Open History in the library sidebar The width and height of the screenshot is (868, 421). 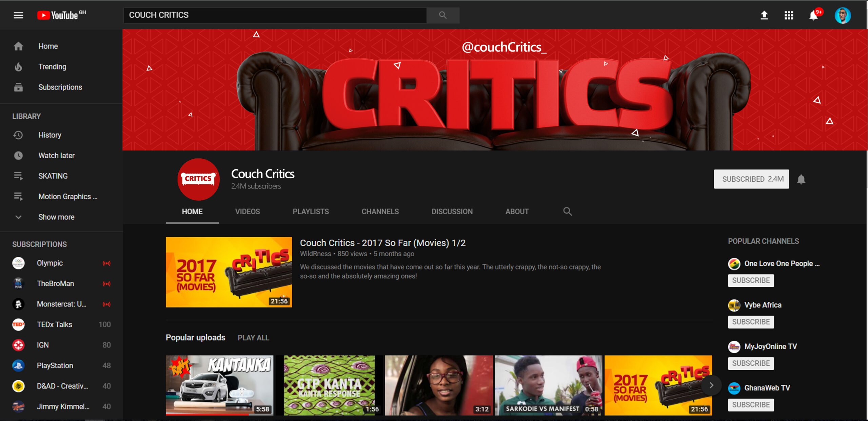click(50, 135)
